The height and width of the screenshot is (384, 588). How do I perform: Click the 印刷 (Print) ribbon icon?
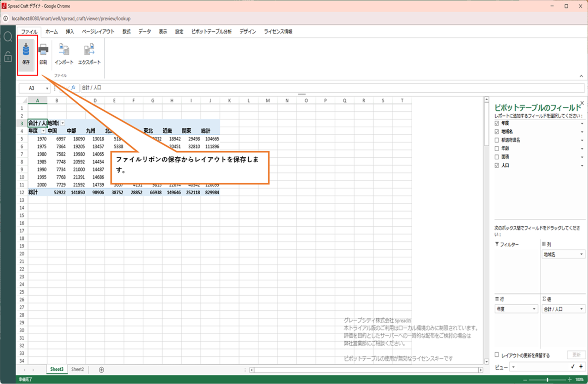tap(43, 54)
